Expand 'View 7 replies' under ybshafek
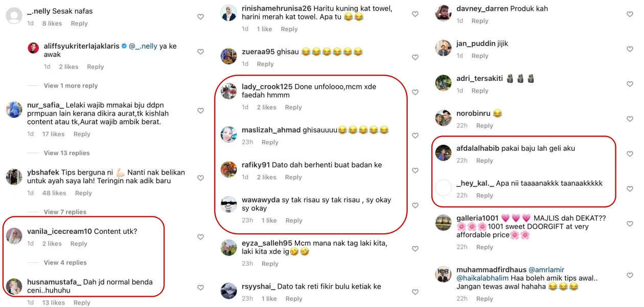The image size is (644, 307). coord(65,212)
